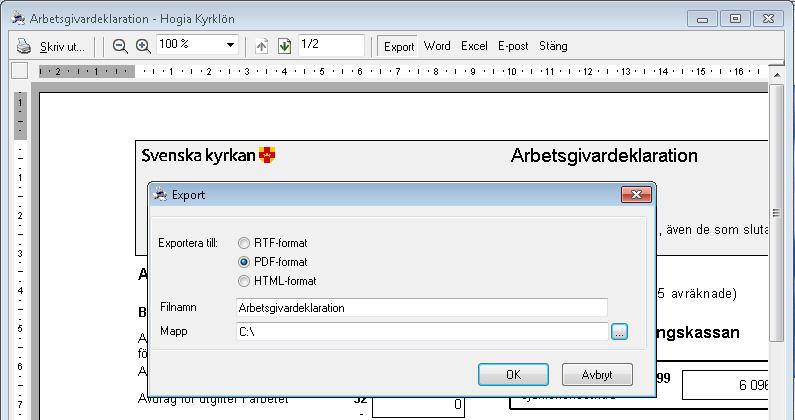Click the Export dialog title icon
Viewport: 795px width, 420px height.
pyautogui.click(x=160, y=195)
